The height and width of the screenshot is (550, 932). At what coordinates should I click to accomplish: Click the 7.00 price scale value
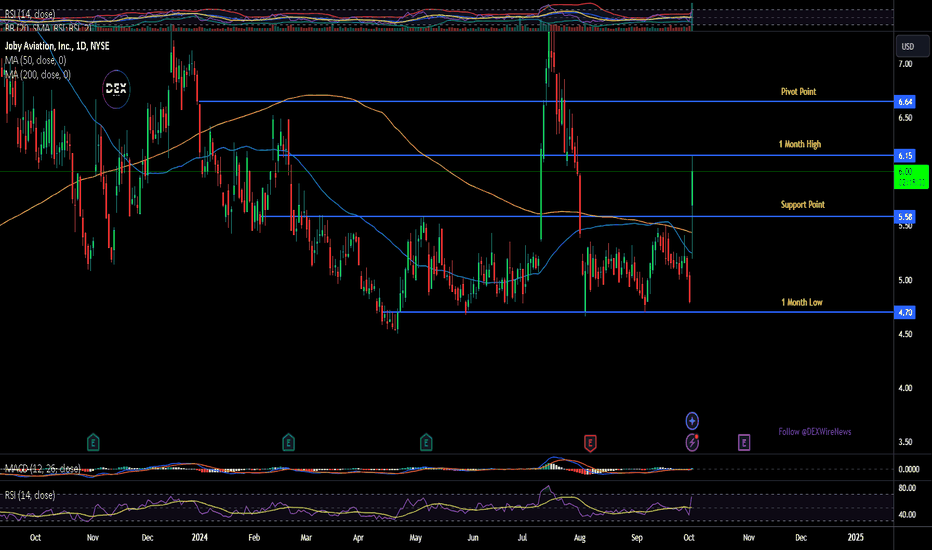[905, 64]
